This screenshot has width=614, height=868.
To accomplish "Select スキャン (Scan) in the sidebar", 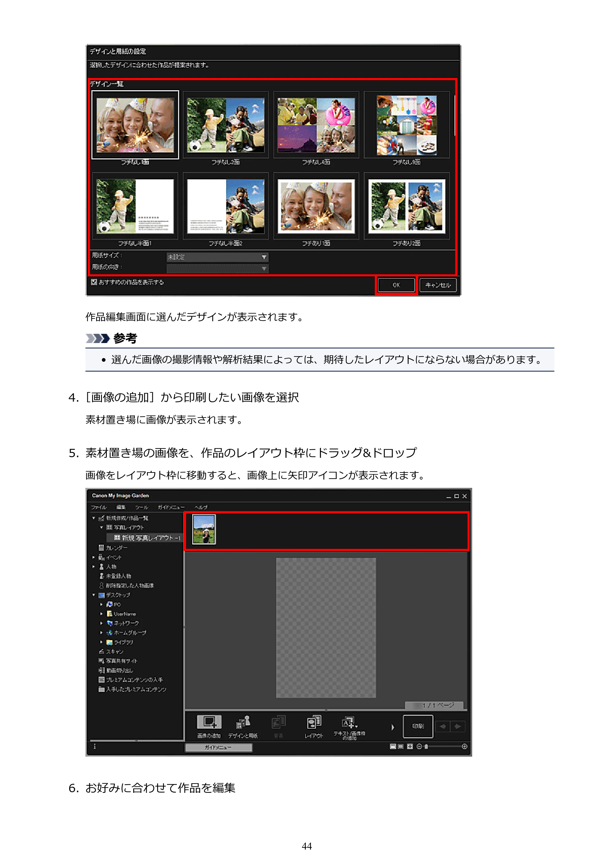I will [111, 651].
